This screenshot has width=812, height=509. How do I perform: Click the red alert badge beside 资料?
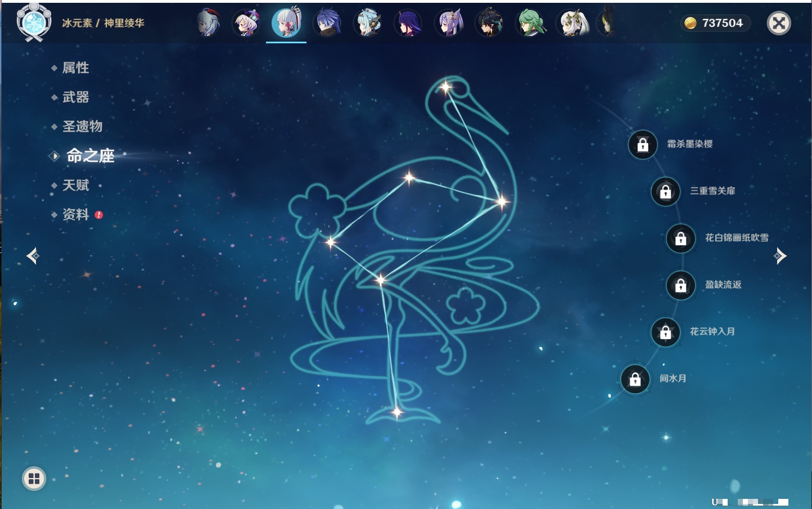[99, 215]
